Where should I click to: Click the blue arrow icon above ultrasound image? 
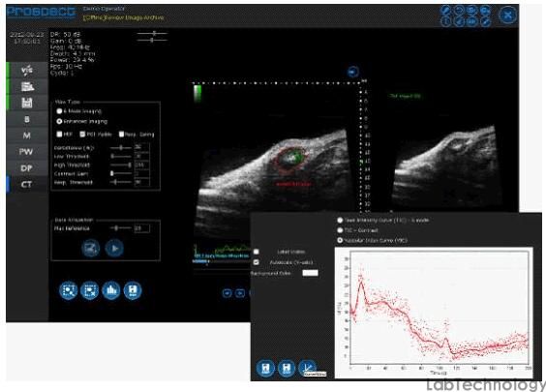(353, 72)
